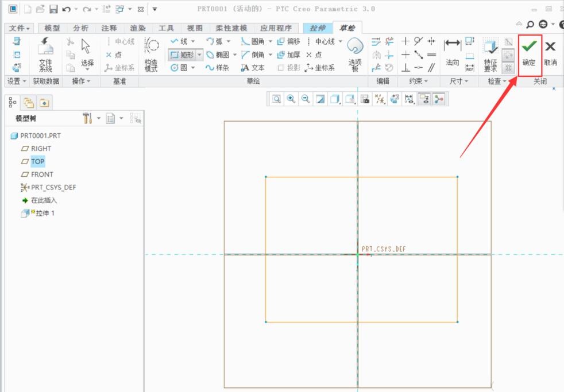Screen dimensions: 564x392
Task: Select the 矩形 rectangle tool
Action: point(183,55)
